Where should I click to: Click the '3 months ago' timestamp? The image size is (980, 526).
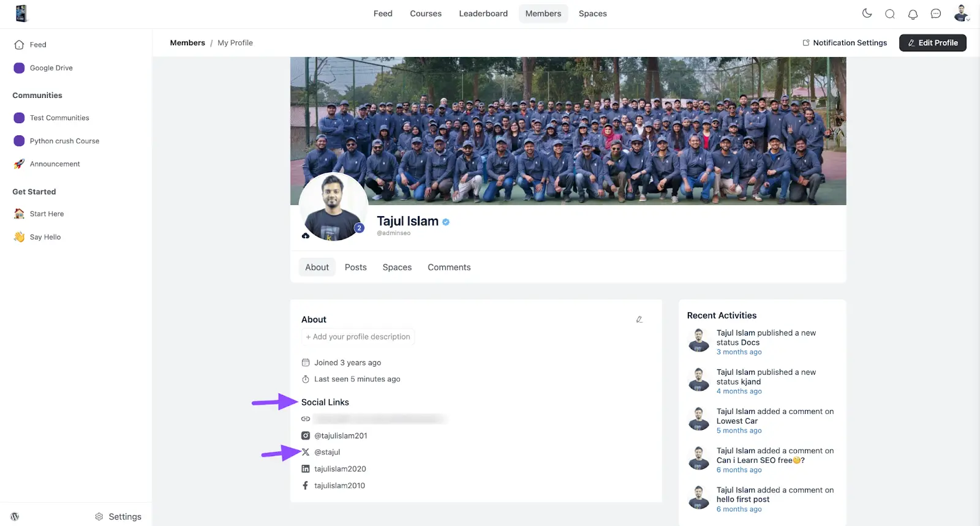tap(739, 352)
